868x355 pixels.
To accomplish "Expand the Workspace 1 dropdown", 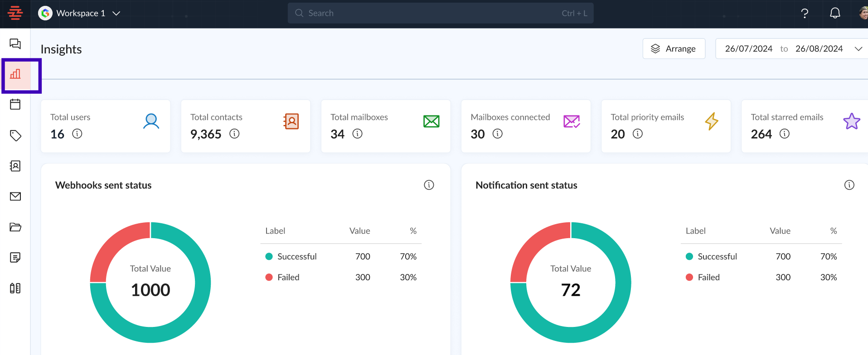I will click(116, 14).
